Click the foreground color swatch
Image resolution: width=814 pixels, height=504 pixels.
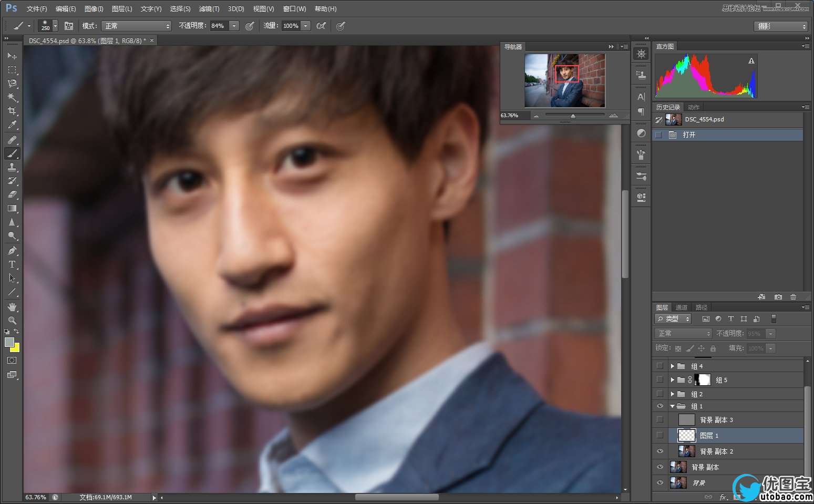9,342
